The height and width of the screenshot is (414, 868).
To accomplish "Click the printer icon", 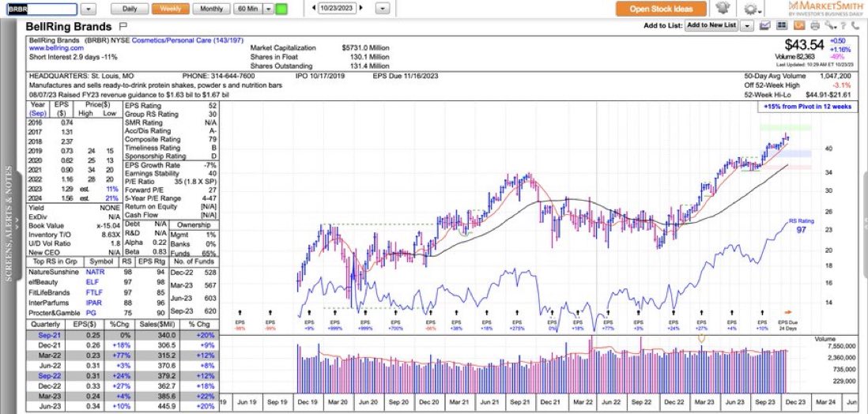I will point(815,25).
